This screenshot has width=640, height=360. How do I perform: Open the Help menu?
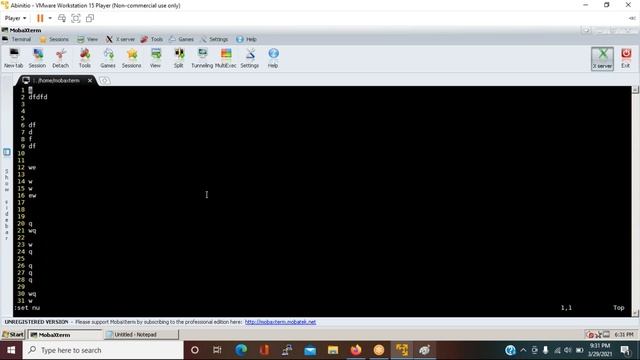click(x=246, y=39)
